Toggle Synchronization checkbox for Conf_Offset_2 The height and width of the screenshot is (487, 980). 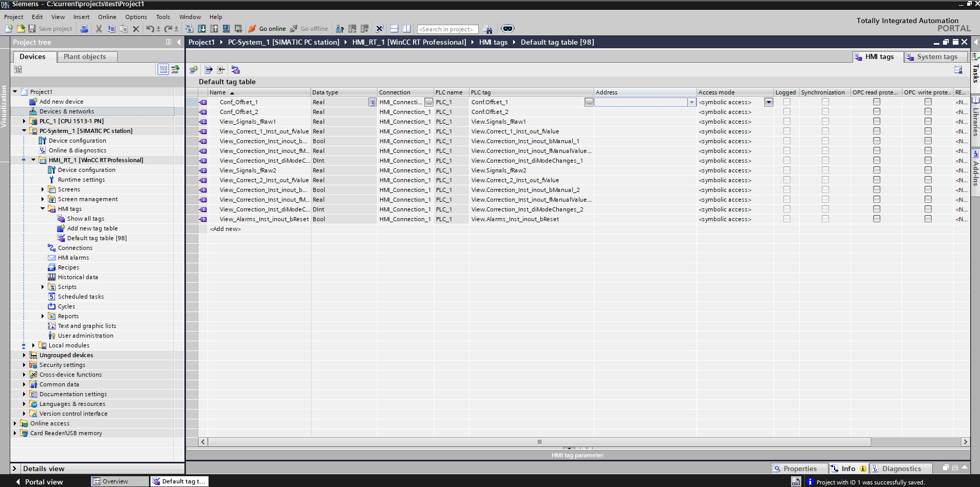pyautogui.click(x=825, y=112)
